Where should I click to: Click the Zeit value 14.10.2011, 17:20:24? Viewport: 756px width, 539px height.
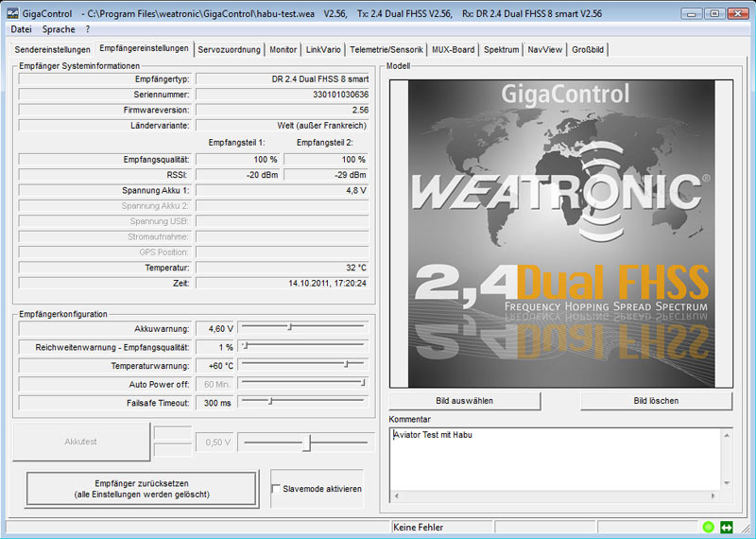[x=283, y=283]
